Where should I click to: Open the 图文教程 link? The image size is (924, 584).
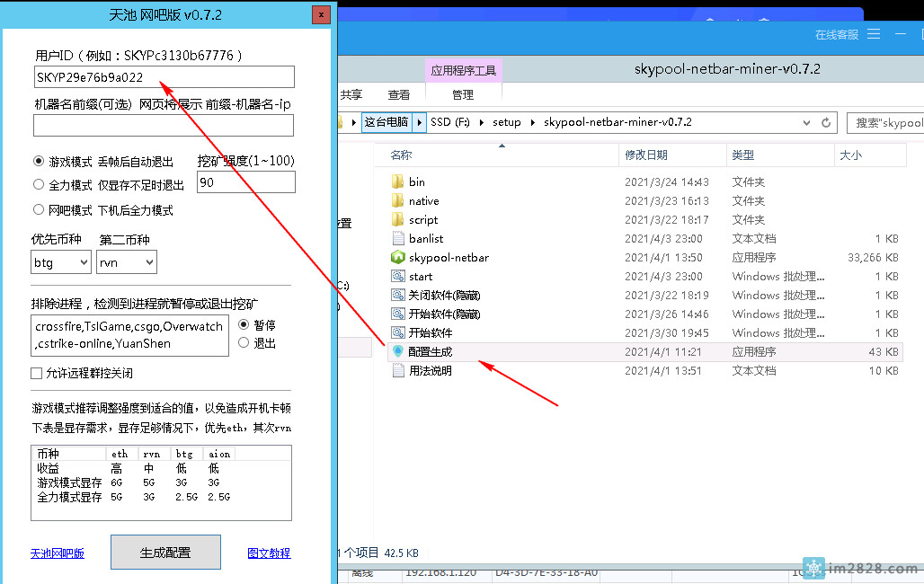coord(270,553)
